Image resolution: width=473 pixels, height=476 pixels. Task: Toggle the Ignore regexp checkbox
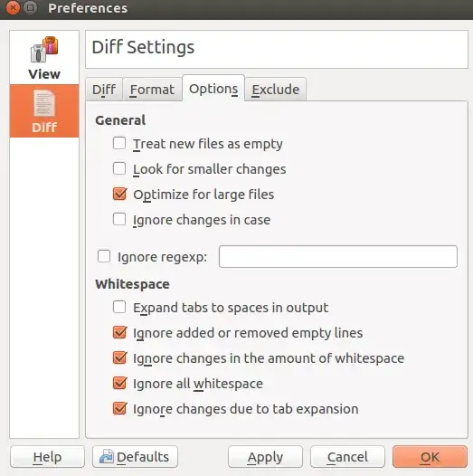104,256
